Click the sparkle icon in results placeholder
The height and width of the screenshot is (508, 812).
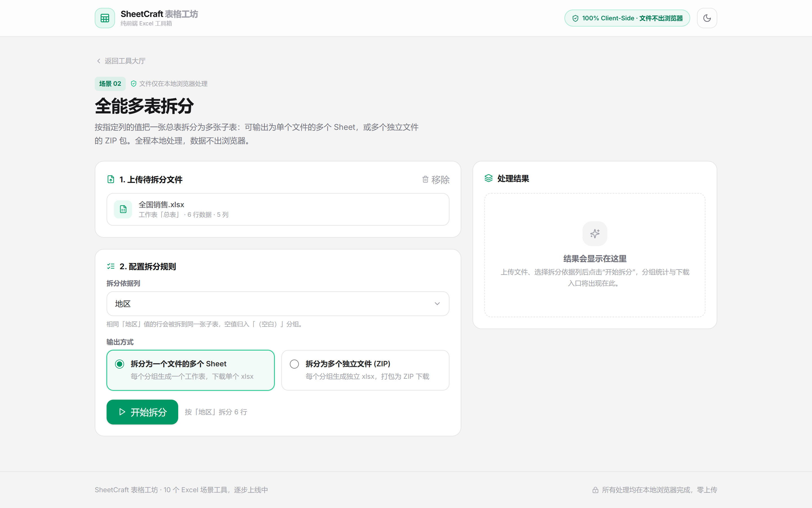click(595, 233)
